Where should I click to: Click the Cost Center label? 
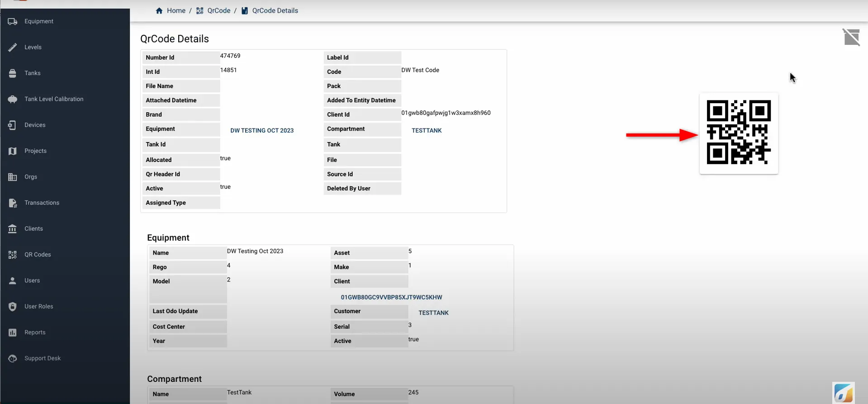tap(169, 327)
